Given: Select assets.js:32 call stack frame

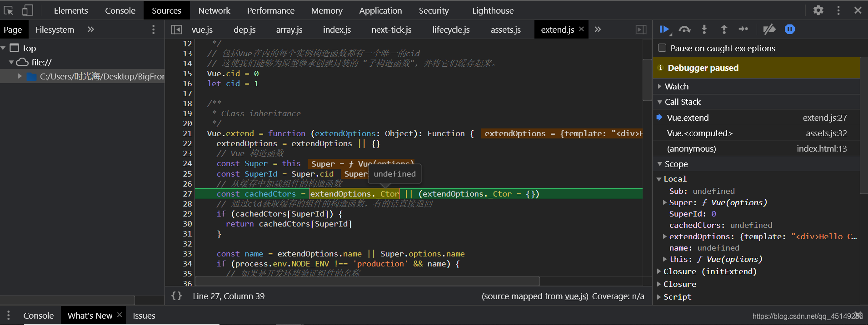Looking at the screenshot, I should coord(756,133).
